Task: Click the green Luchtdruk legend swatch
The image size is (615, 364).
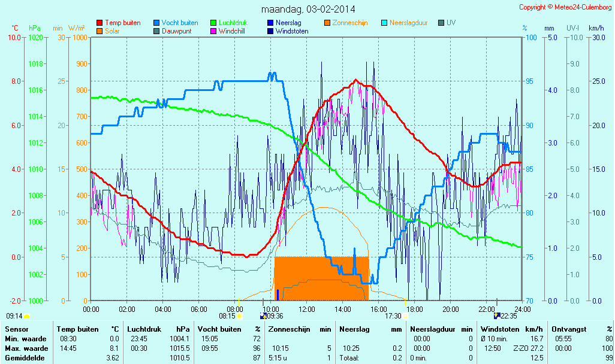Action: [x=213, y=23]
